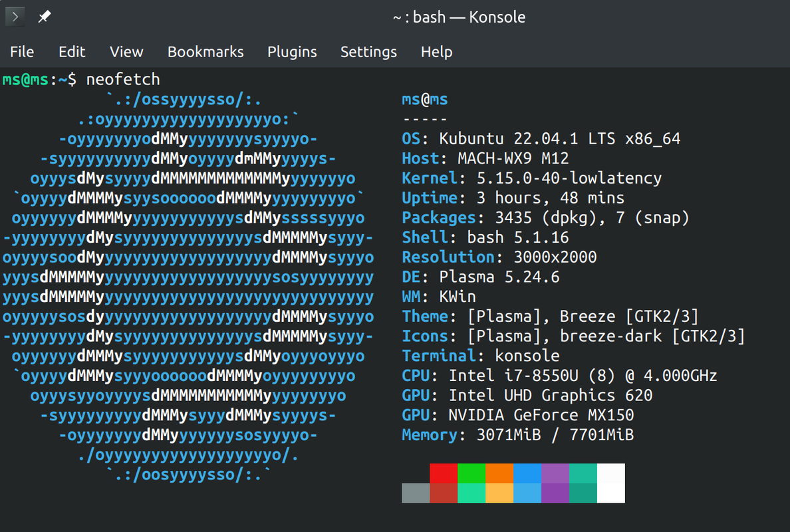
Task: Click the 'Kernel' label in neofetch output
Action: tap(430, 178)
